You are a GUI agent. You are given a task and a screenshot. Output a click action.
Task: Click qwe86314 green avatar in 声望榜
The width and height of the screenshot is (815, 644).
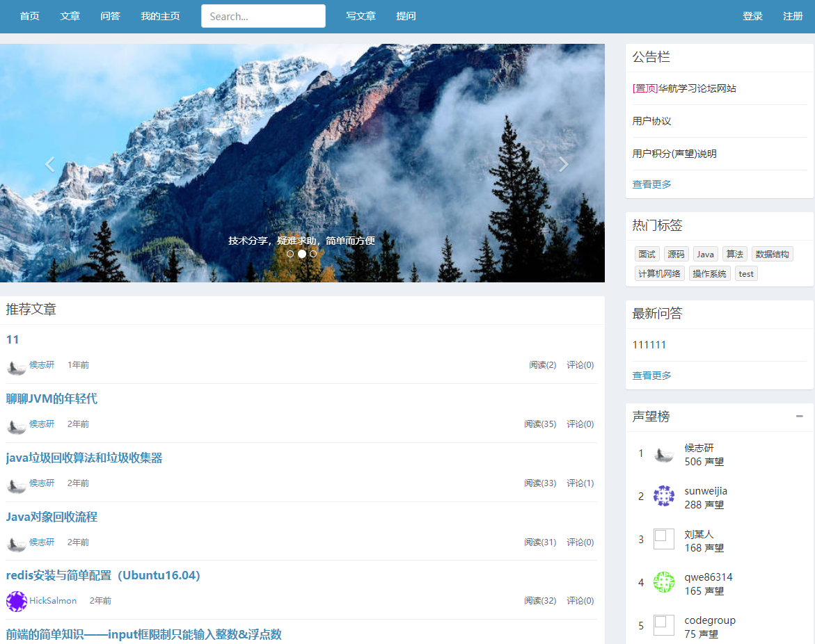pos(664,582)
